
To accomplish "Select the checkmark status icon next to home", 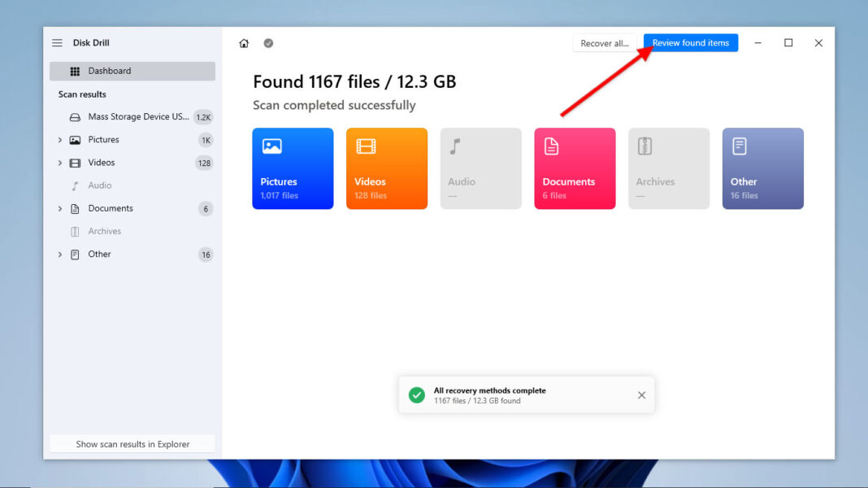I will click(268, 42).
